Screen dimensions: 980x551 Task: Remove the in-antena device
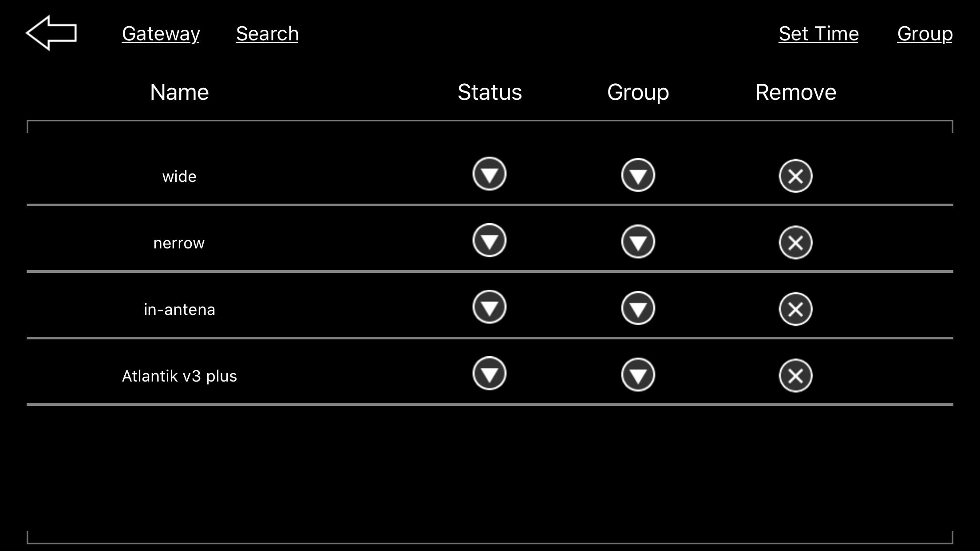click(x=795, y=309)
